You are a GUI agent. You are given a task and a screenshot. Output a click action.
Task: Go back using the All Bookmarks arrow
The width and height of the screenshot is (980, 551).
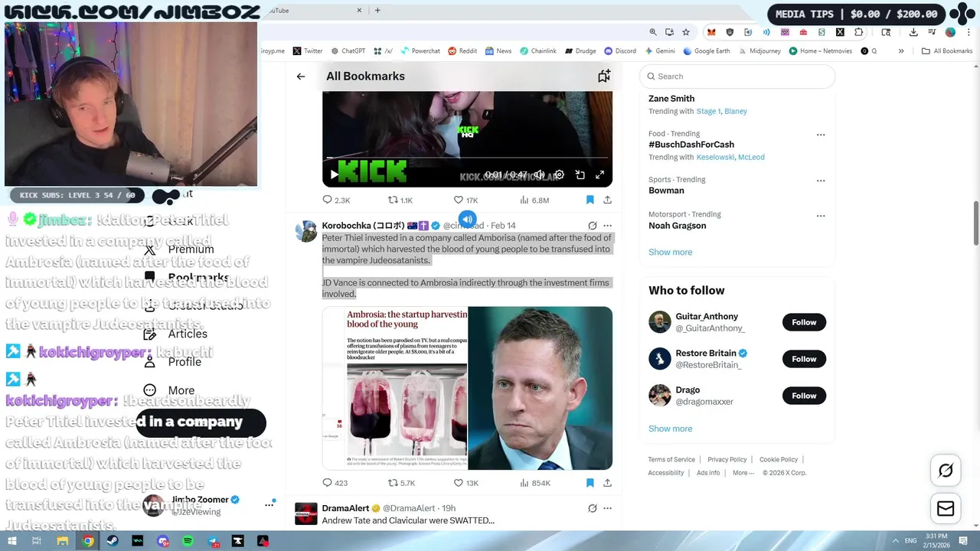click(301, 77)
